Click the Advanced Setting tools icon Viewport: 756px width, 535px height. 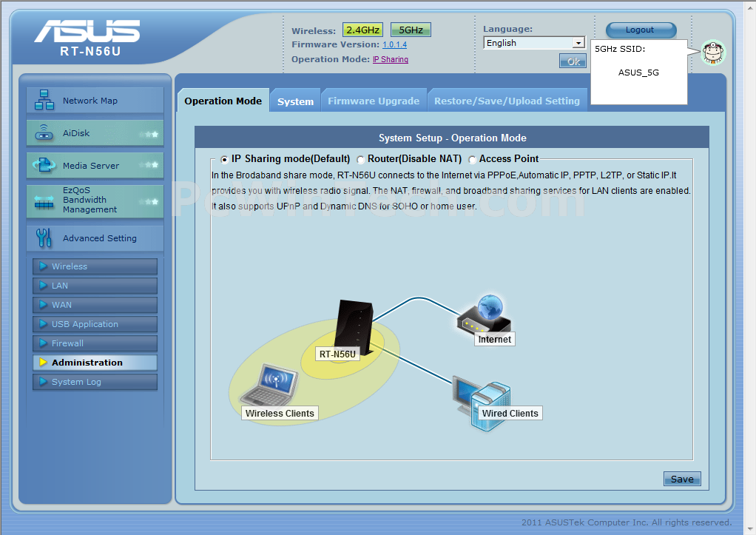[x=44, y=238]
